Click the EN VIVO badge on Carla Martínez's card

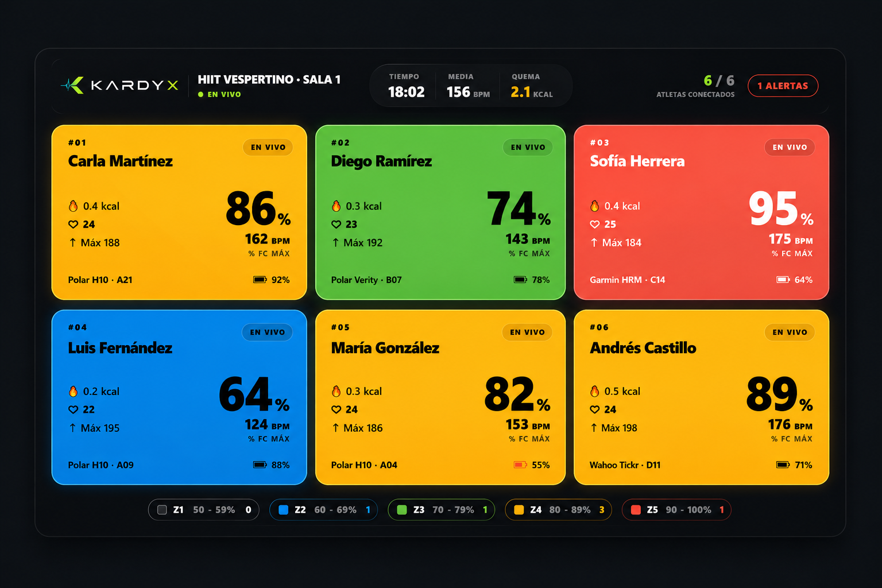click(x=268, y=148)
